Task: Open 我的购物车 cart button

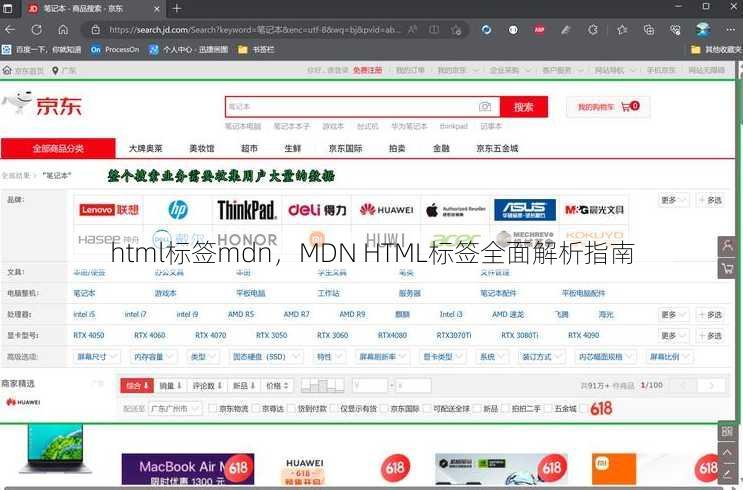Action: 608,107
